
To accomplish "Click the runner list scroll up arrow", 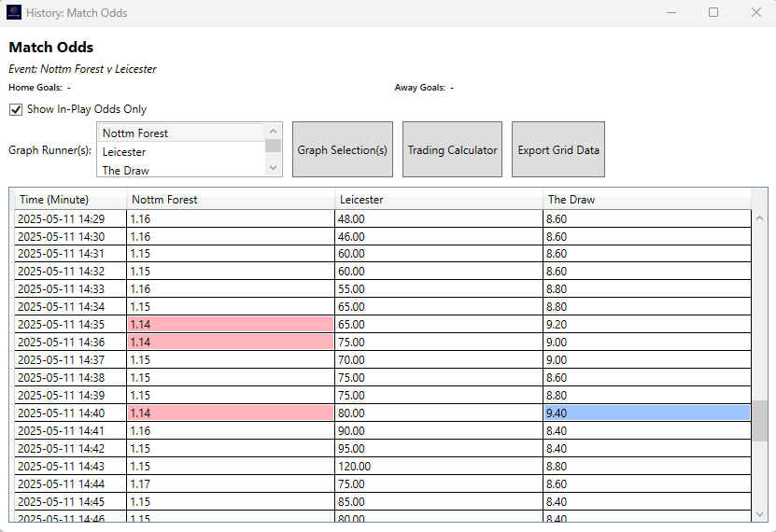I will coord(274,131).
